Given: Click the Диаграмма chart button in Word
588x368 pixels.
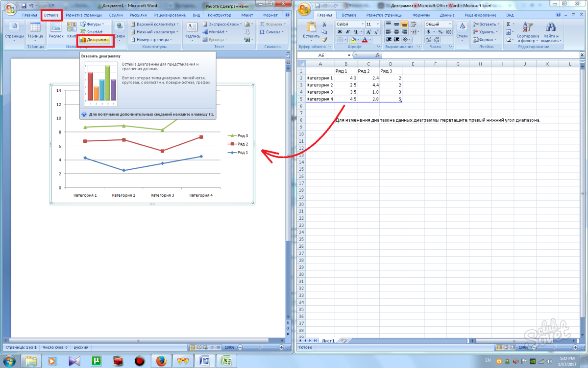Looking at the screenshot, I should point(94,39).
